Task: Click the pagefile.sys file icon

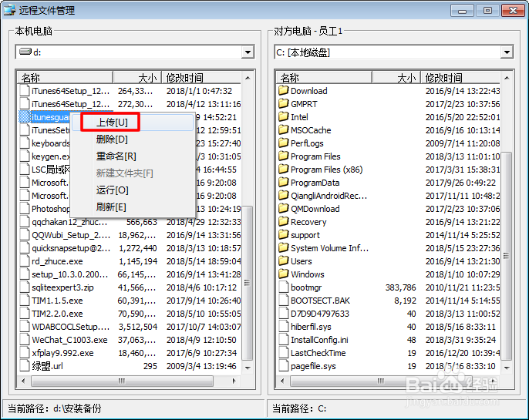Action: click(284, 366)
